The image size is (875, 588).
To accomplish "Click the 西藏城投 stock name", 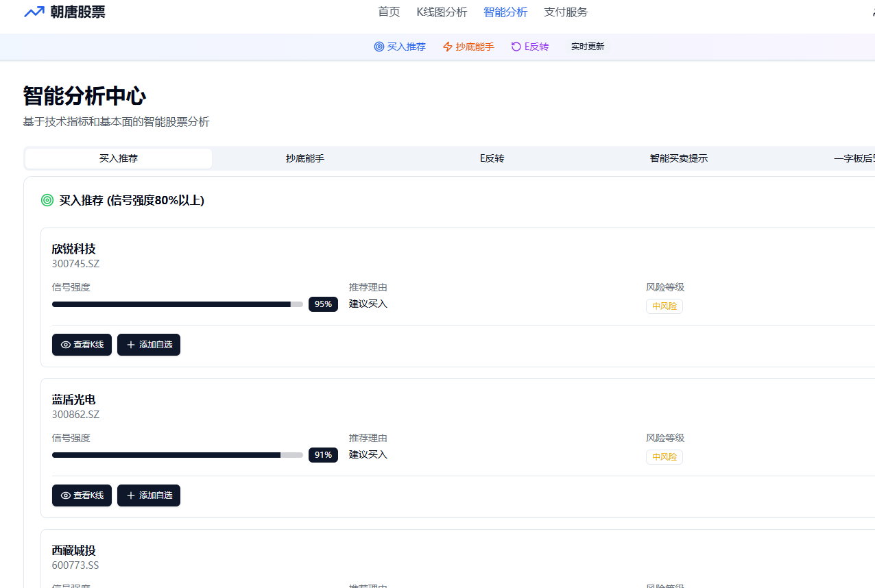I will click(x=73, y=550).
